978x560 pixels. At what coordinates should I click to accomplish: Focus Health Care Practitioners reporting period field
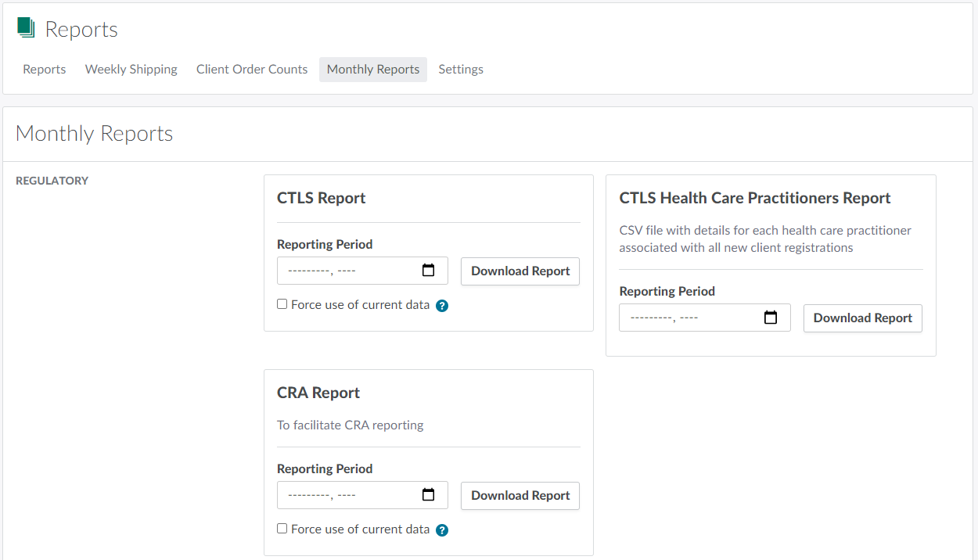click(x=689, y=318)
